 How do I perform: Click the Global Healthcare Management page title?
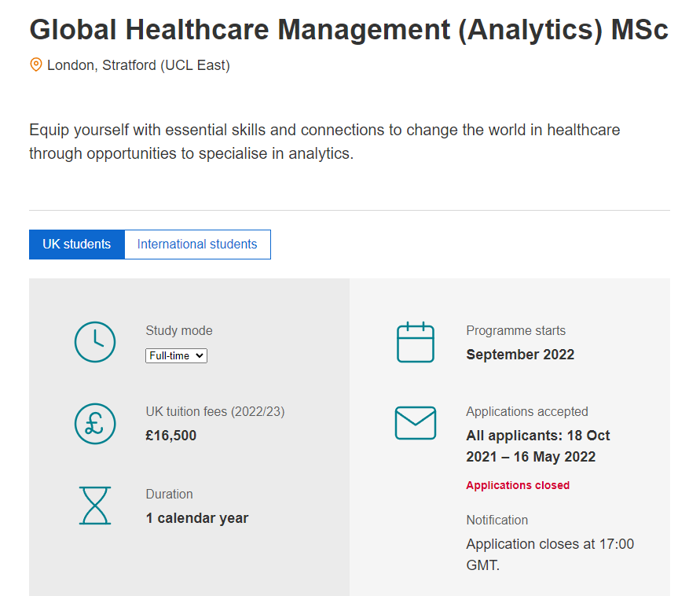point(349,30)
